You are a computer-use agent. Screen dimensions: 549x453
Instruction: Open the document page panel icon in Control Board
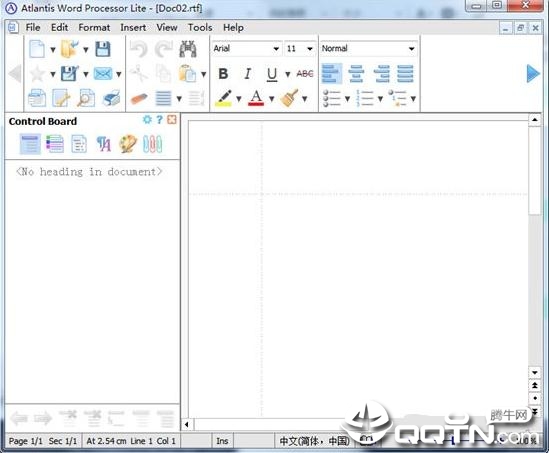click(79, 144)
